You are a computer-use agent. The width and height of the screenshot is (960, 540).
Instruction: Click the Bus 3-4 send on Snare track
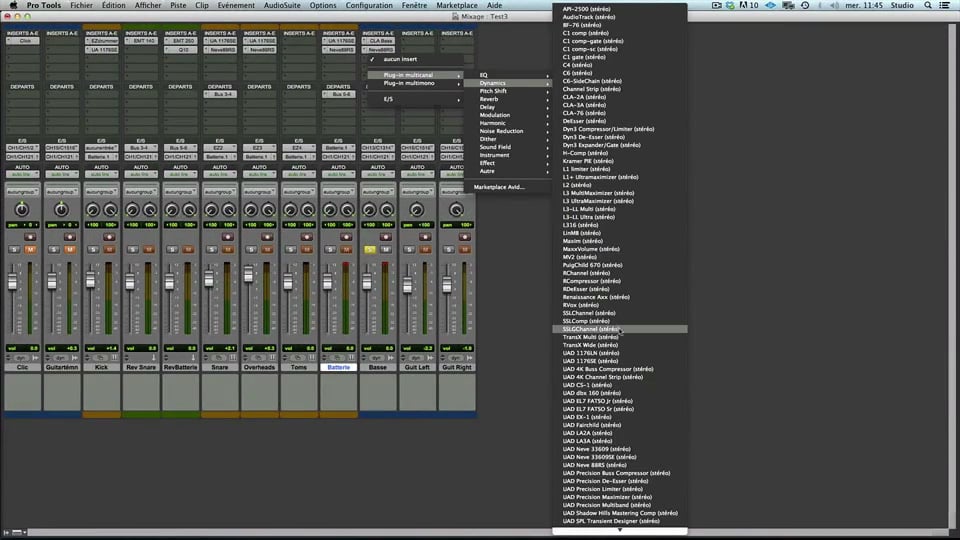click(x=220, y=94)
